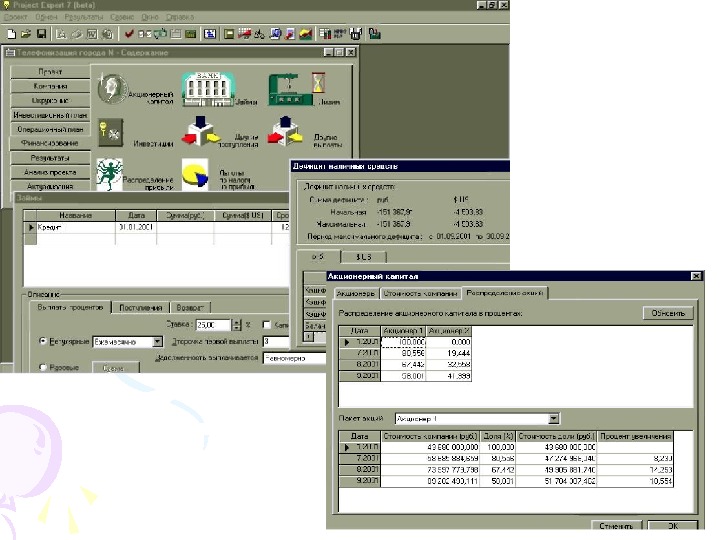Image resolution: width=720 pixels, height=540 pixels.
Task: Click the print preview toolbar icon
Action: (61, 34)
